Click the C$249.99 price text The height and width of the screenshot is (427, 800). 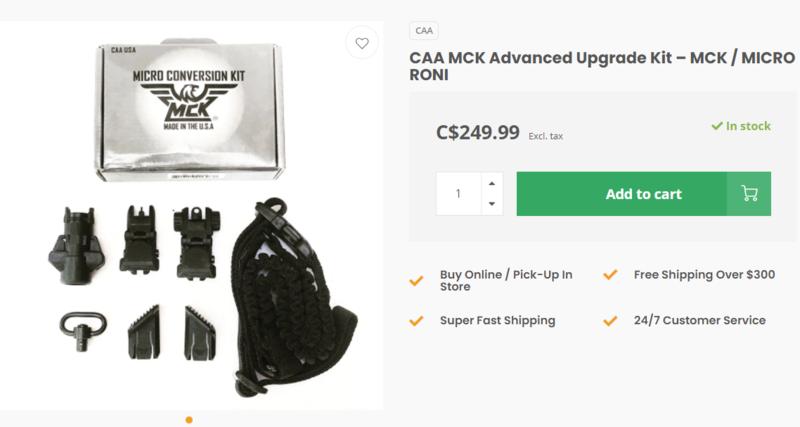[x=478, y=133]
